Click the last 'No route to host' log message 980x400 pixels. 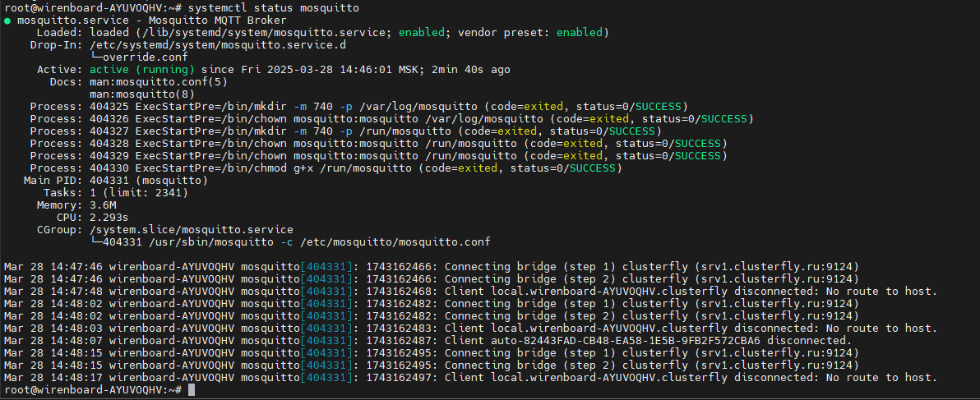(x=882, y=377)
